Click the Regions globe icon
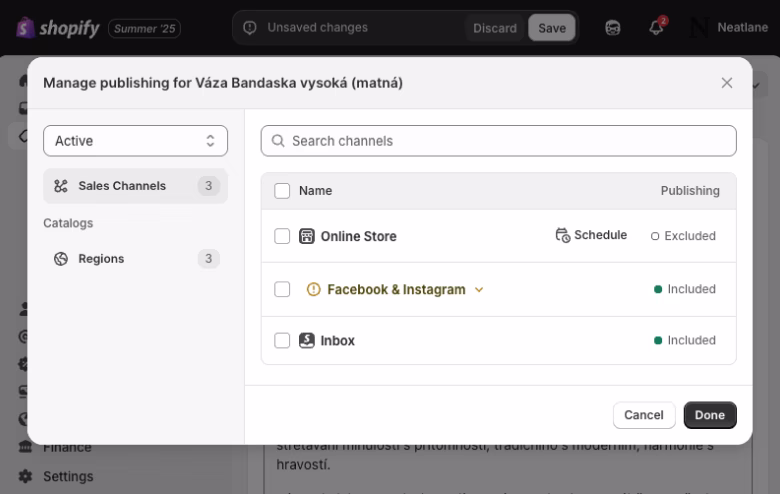 61,259
